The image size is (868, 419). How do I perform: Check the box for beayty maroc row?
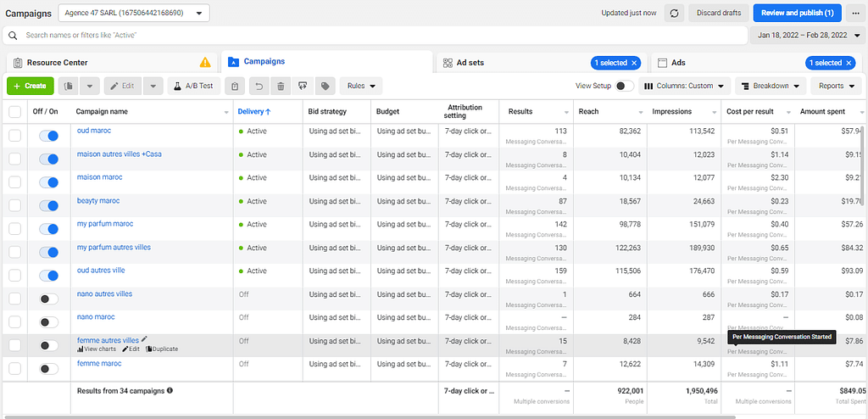(x=14, y=205)
